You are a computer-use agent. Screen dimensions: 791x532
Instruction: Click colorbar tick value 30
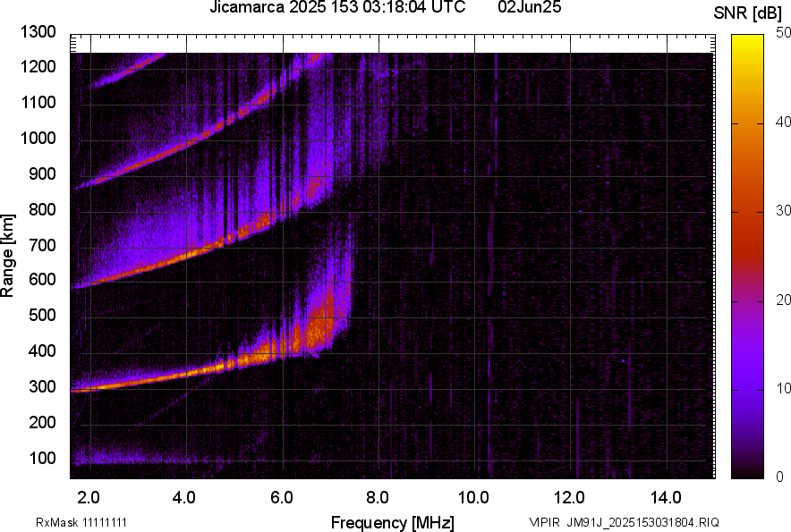coord(784,211)
